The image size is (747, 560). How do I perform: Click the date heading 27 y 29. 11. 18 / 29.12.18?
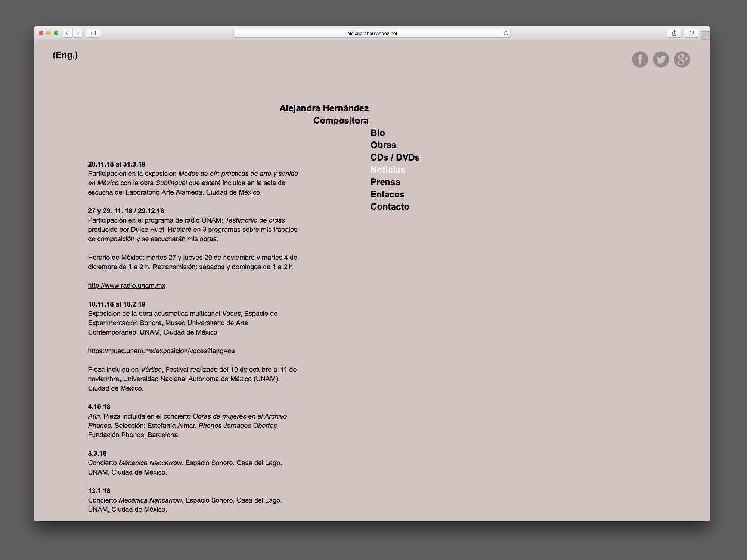(x=126, y=211)
